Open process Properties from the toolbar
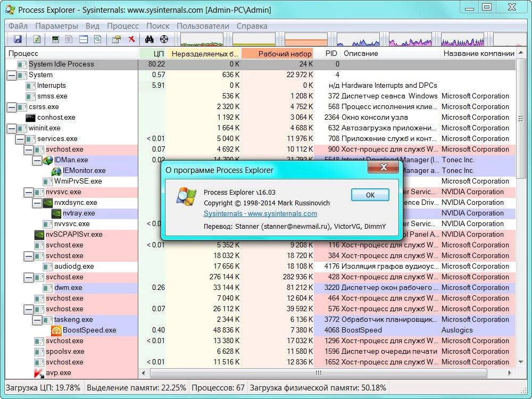This screenshot has height=399, width=532. (x=117, y=39)
